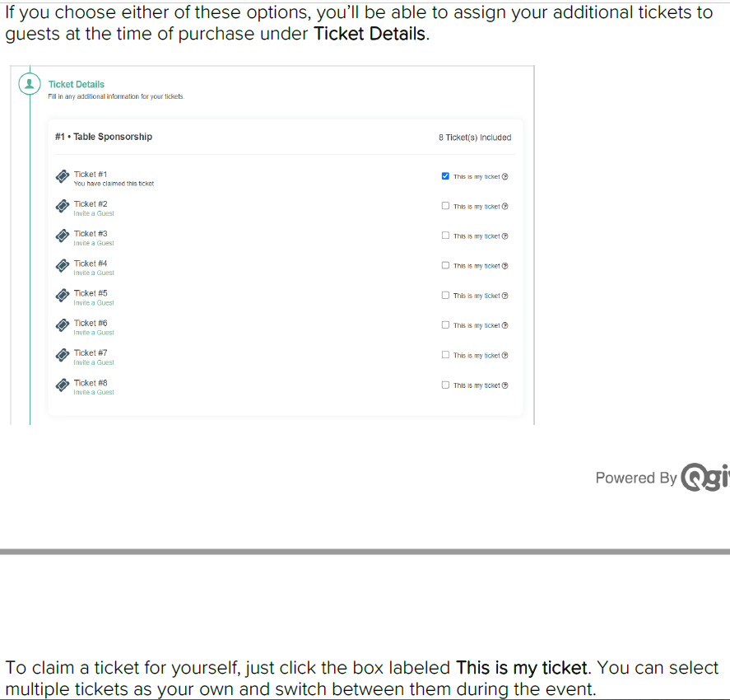
Task: Check This is my ticket for Ticket #7
Action: (x=445, y=355)
